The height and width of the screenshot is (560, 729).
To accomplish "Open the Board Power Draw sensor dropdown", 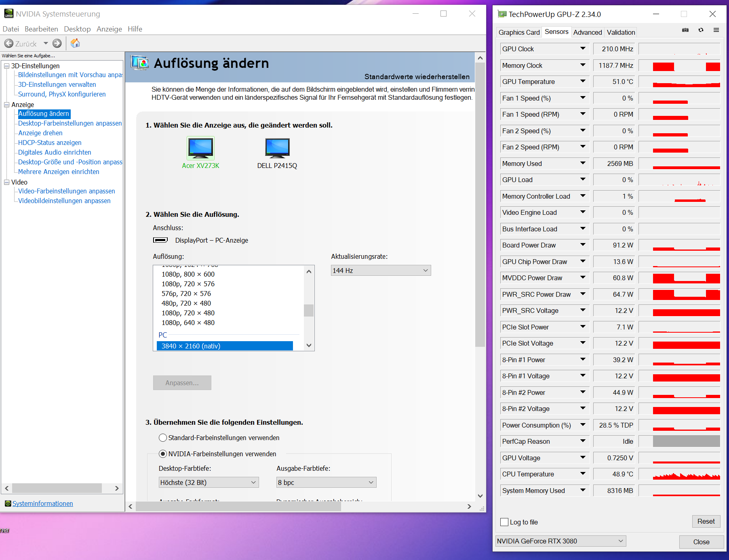I will point(583,245).
